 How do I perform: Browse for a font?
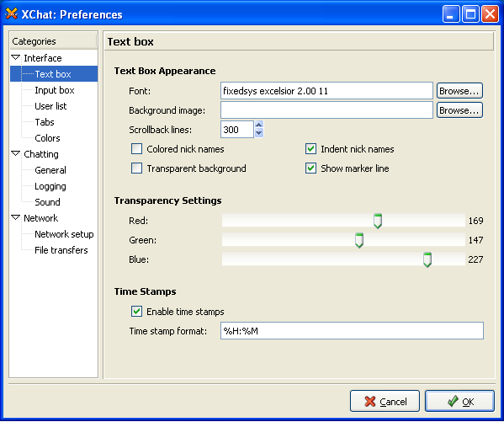point(459,91)
